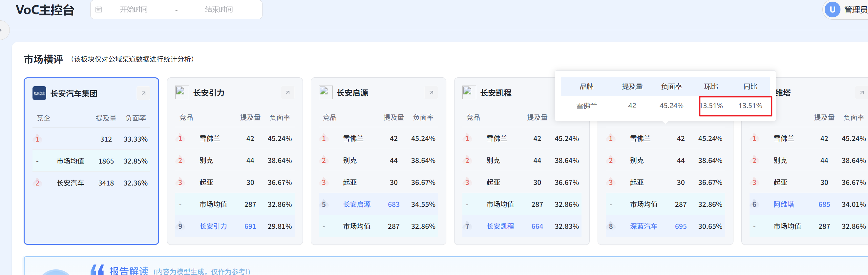Open the blue 长安启源 link in rank 5 row
This screenshot has width=868, height=275.
(357, 205)
